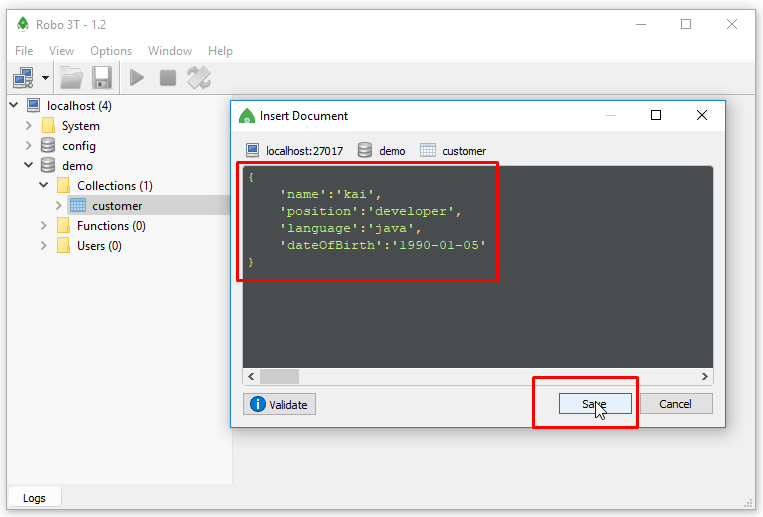The width and height of the screenshot is (763, 517).
Task: Open the Window menu
Action: [x=170, y=51]
